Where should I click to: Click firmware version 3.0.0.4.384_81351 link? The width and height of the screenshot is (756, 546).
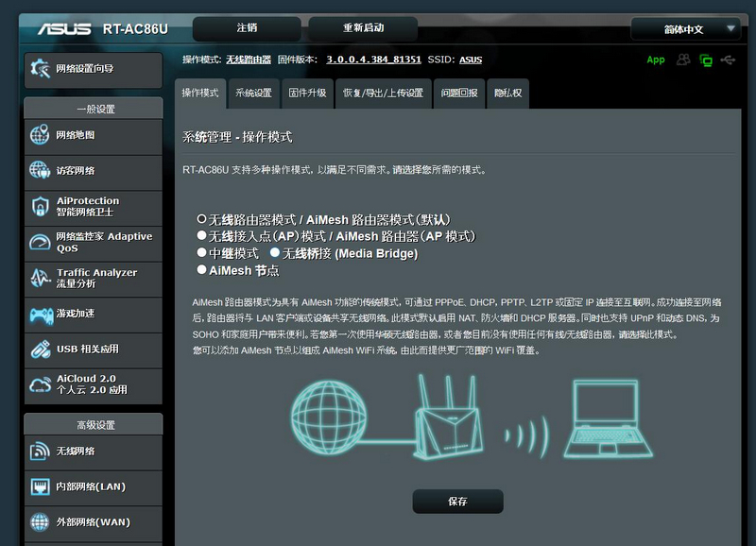coord(373,60)
